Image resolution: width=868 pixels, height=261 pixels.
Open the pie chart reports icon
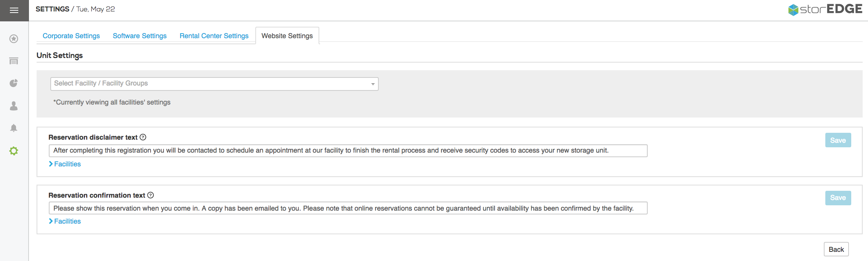click(x=14, y=83)
